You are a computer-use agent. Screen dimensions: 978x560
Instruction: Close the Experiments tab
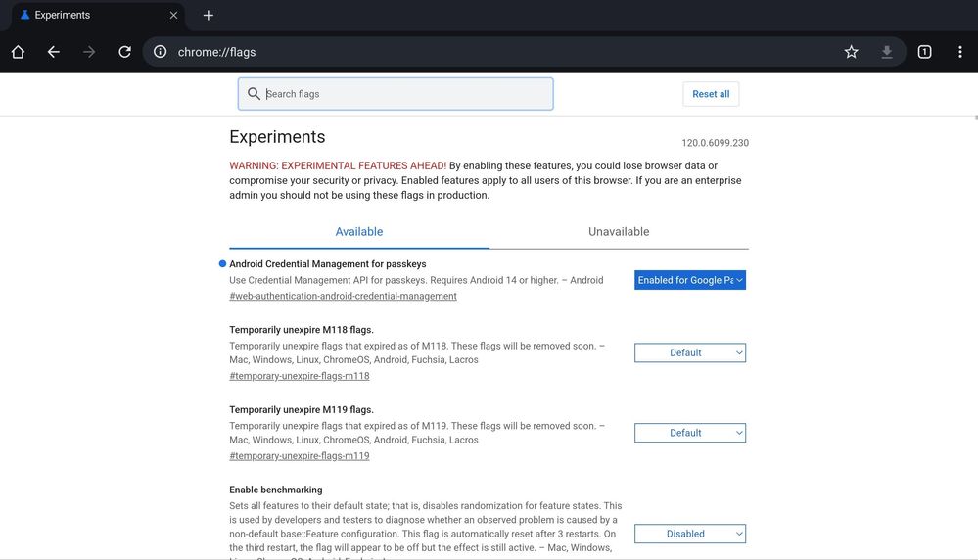click(173, 15)
